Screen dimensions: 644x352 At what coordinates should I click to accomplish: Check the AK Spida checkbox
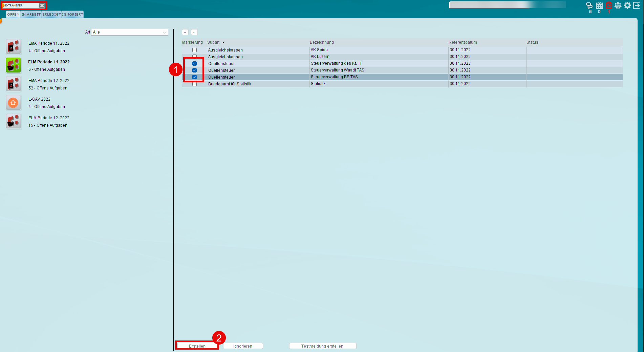pyautogui.click(x=194, y=50)
